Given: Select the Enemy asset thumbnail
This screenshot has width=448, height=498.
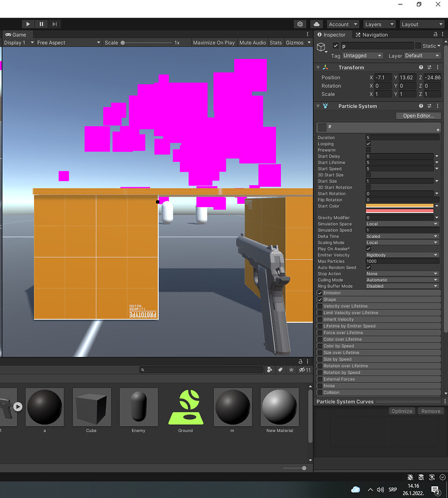Looking at the screenshot, I should [x=138, y=407].
